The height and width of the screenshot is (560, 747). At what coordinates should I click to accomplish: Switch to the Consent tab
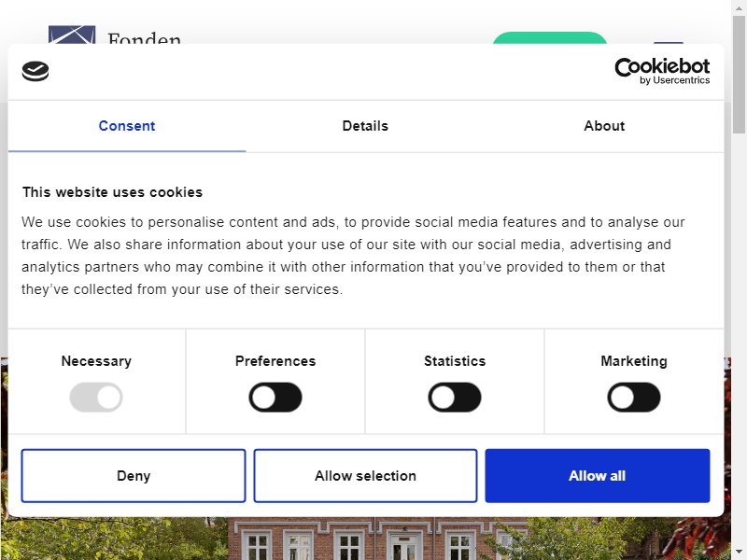(127, 126)
